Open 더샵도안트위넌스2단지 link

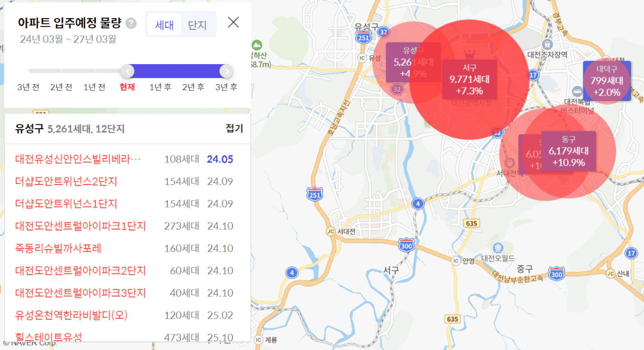click(66, 182)
